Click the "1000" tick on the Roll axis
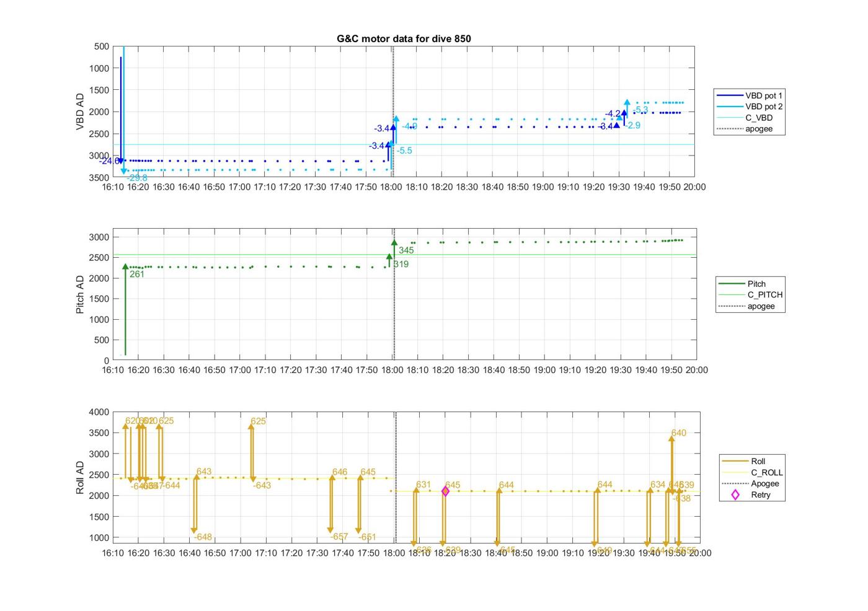The width and height of the screenshot is (868, 611). click(x=99, y=538)
